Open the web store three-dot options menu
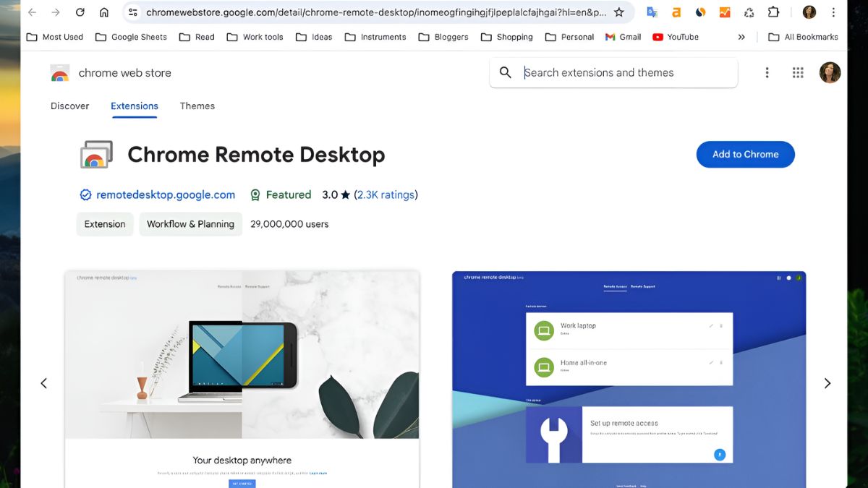 pyautogui.click(x=767, y=72)
